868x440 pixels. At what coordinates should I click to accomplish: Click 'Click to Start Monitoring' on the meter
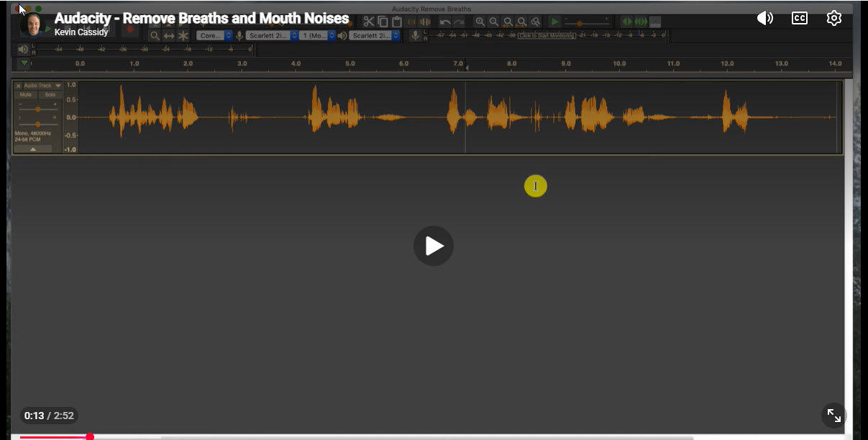tap(547, 35)
